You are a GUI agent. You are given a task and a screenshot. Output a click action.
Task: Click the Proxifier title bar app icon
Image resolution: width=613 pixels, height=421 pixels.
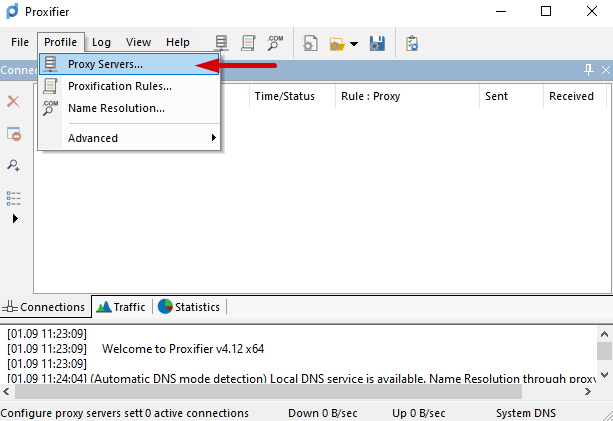pos(12,11)
